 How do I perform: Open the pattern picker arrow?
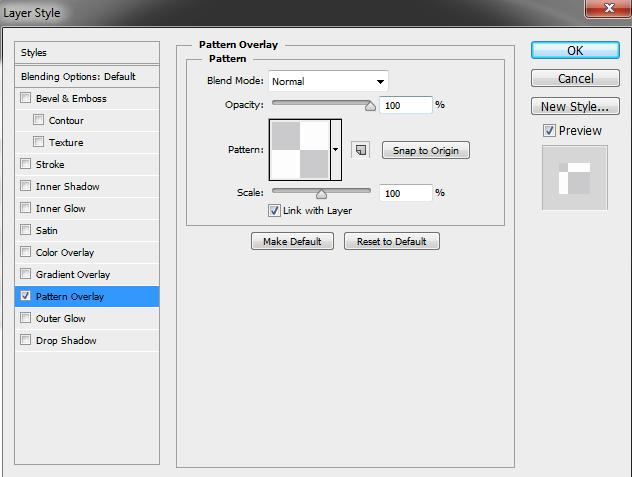(x=336, y=150)
